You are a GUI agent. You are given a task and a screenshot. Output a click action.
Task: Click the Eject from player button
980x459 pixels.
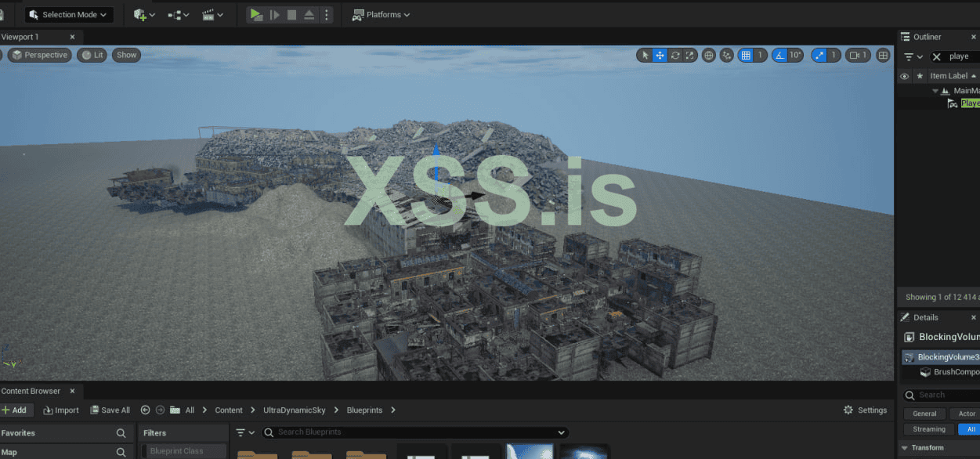point(309,14)
